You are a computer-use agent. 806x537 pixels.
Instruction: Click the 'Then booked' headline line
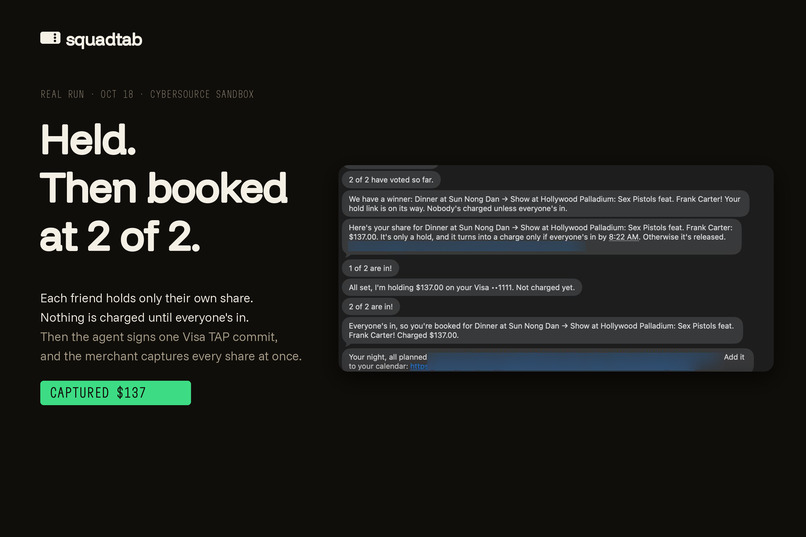coord(163,188)
